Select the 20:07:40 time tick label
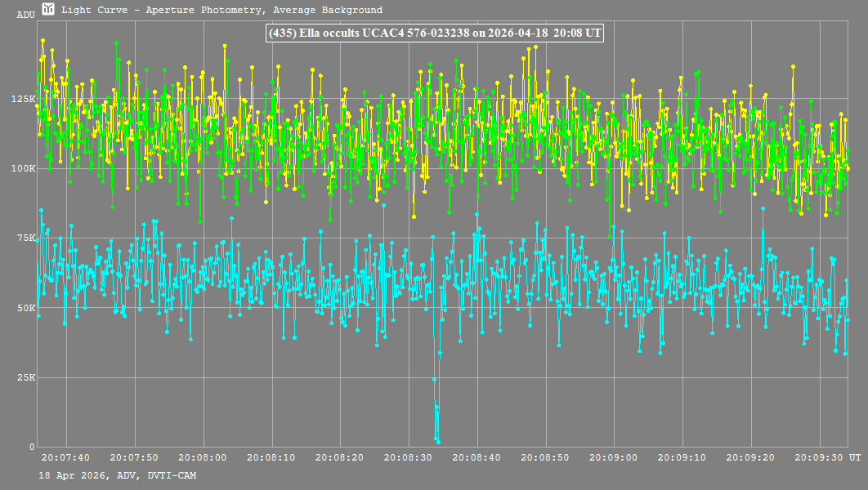868x490 pixels. [65, 458]
